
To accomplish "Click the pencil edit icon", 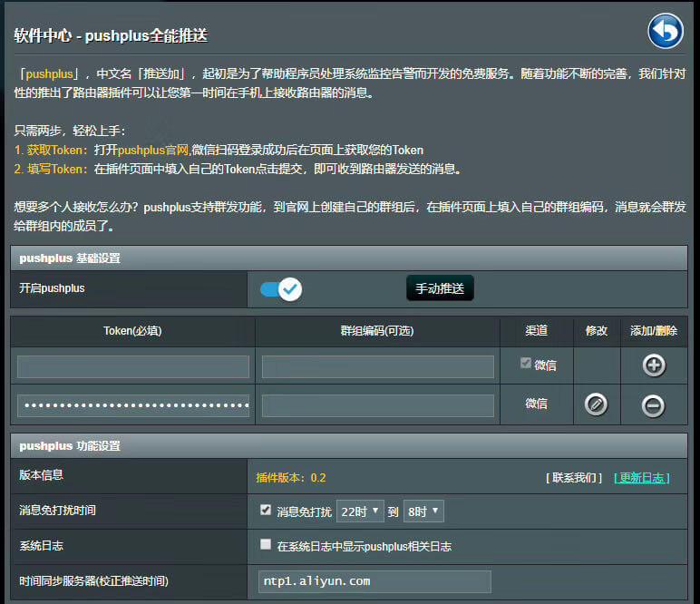I will 596,404.
